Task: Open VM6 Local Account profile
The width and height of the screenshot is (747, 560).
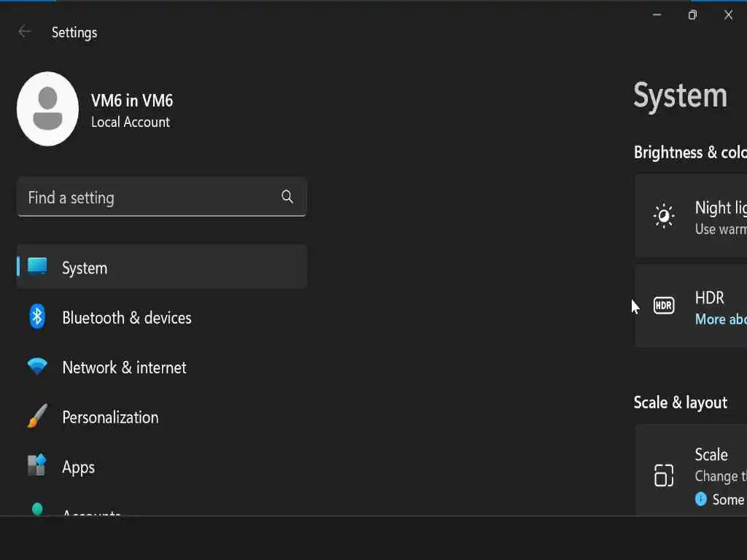Action: tap(131, 109)
